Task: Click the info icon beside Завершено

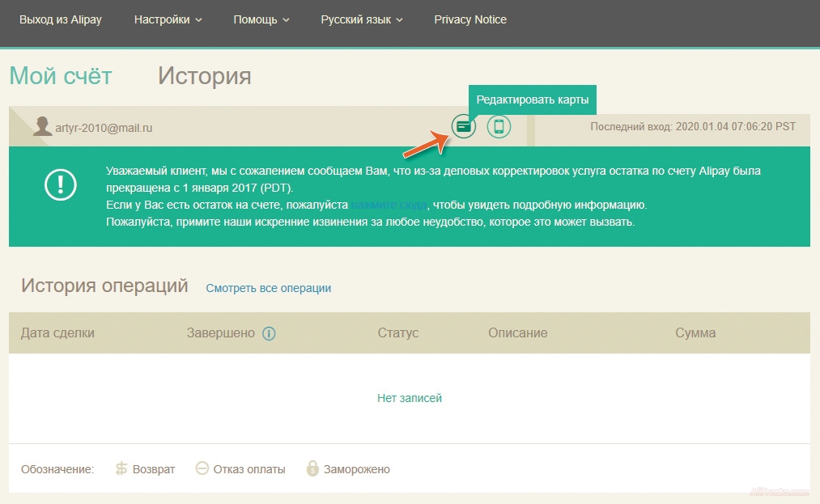Action: (x=269, y=333)
